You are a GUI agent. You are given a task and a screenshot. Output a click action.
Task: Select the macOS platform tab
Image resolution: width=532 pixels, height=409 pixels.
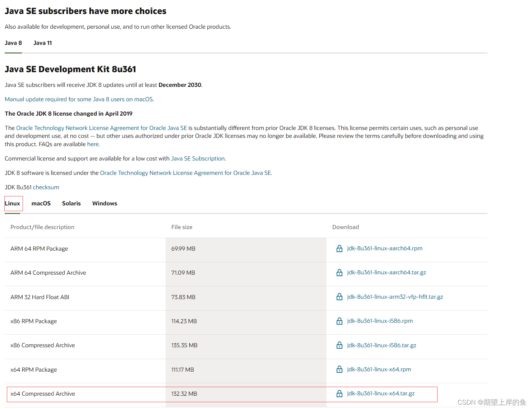(41, 203)
